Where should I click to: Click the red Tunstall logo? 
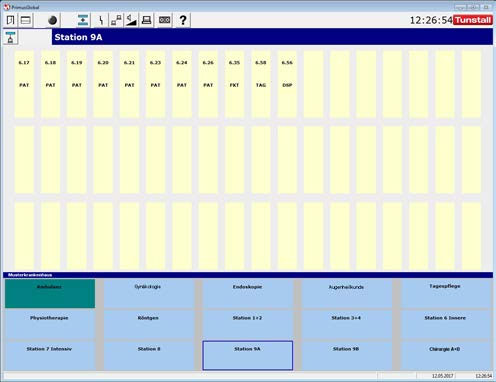coord(473,20)
